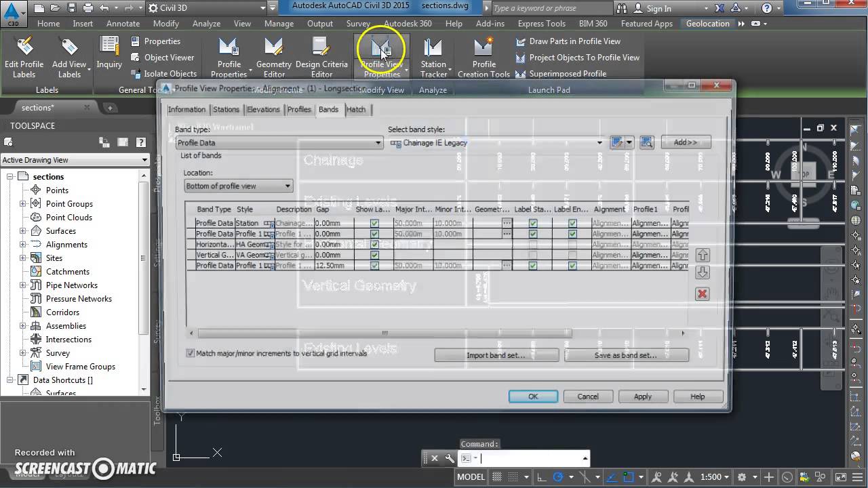
Task: Launch the Inquiry tool
Action: tap(109, 53)
